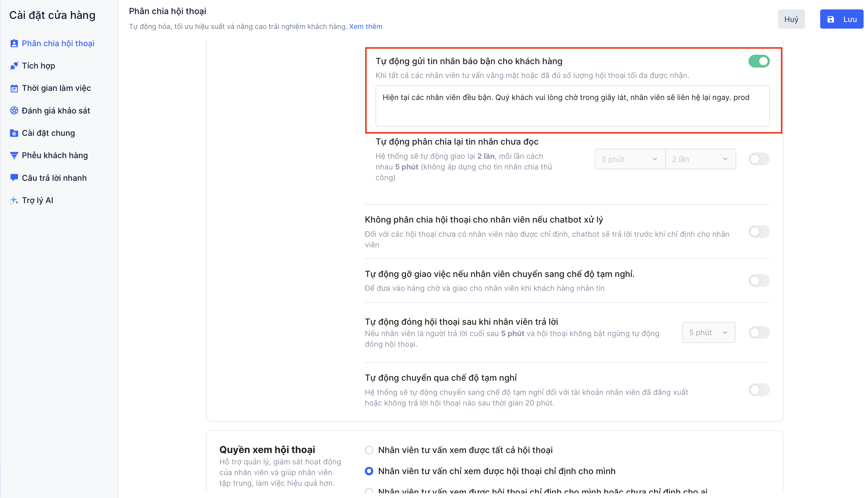The image size is (868, 498).
Task: Click the Thời gian làm việc calendar icon
Action: 14,88
